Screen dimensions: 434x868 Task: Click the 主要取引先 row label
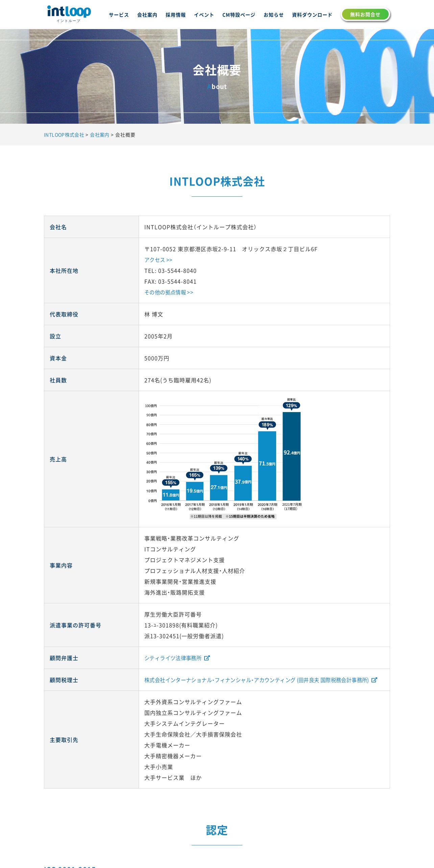click(64, 740)
